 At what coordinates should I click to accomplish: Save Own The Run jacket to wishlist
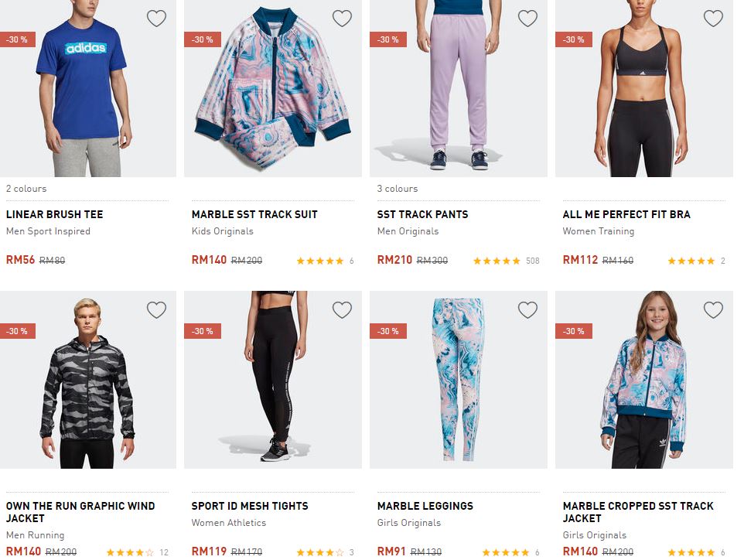coord(156,310)
